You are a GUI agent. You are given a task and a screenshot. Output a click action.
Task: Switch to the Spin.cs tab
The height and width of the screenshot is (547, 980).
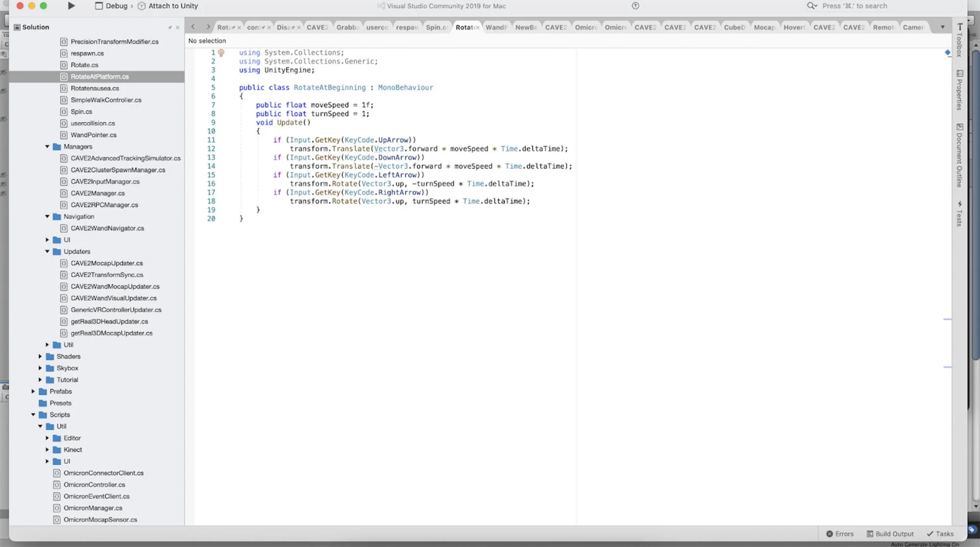pos(436,27)
